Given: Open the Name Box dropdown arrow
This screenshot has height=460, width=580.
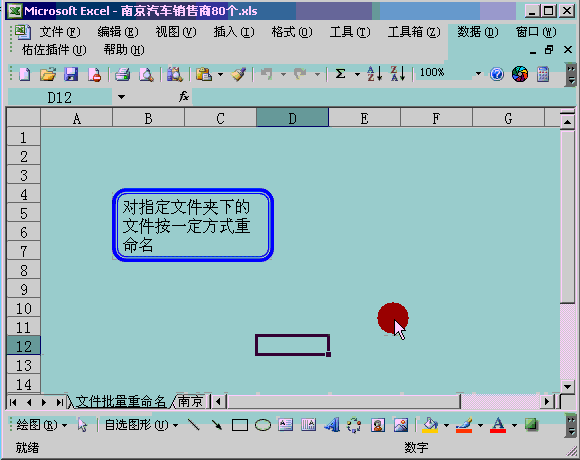Looking at the screenshot, I should (x=121, y=97).
